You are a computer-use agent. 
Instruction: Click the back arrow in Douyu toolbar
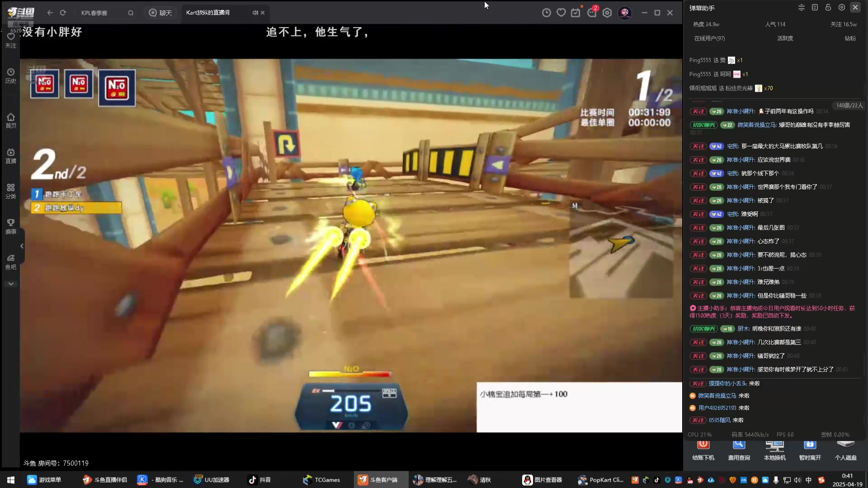pyautogui.click(x=50, y=13)
